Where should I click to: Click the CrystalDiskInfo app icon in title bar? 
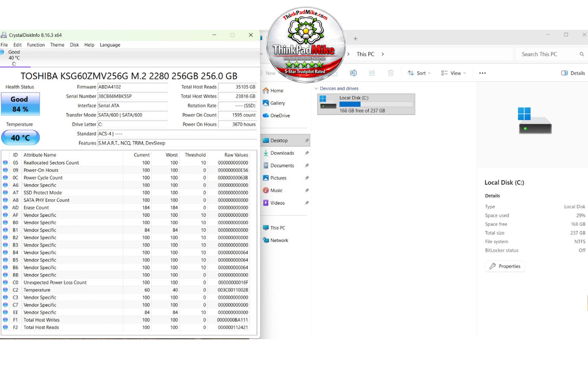pyautogui.click(x=4, y=35)
